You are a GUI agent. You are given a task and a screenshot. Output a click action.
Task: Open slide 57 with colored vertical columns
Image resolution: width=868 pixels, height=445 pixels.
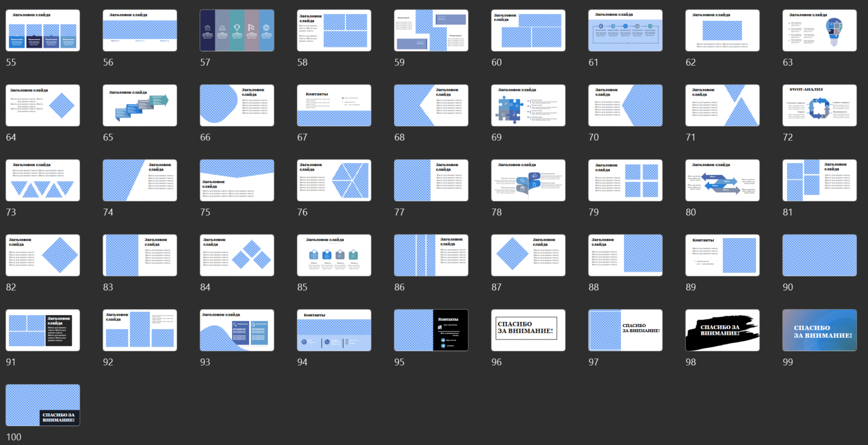point(237,30)
